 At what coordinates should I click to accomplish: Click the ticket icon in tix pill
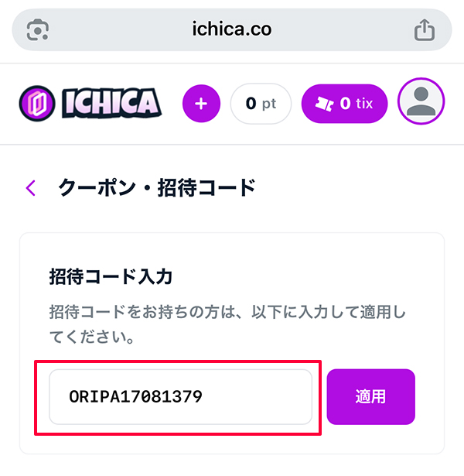[324, 104]
